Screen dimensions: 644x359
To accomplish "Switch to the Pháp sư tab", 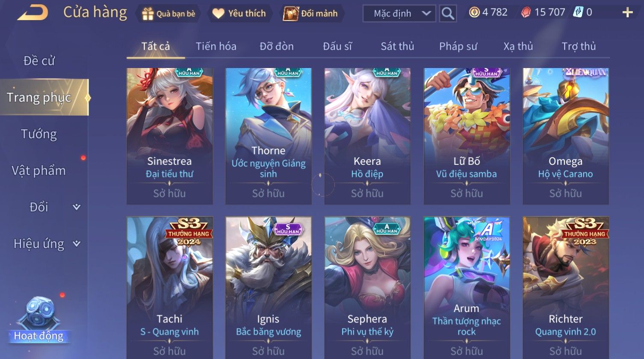I will [x=458, y=46].
